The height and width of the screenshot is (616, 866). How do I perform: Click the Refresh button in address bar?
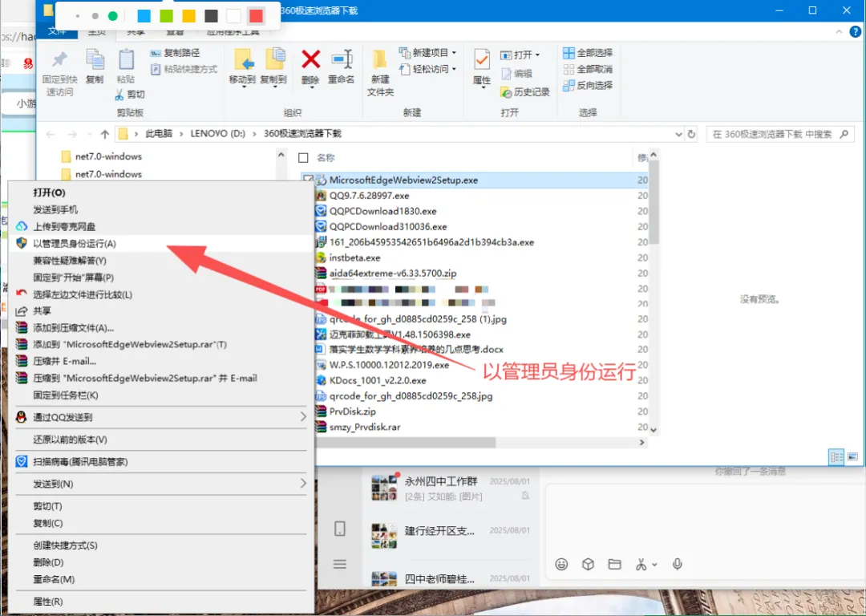point(691,134)
